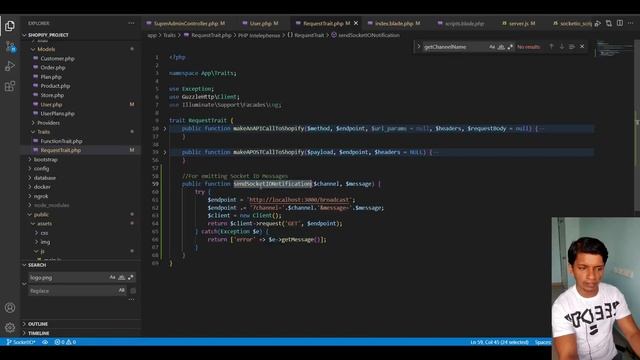Click the SocketIO branch in status bar
The width and height of the screenshot is (640, 360).
point(20,342)
